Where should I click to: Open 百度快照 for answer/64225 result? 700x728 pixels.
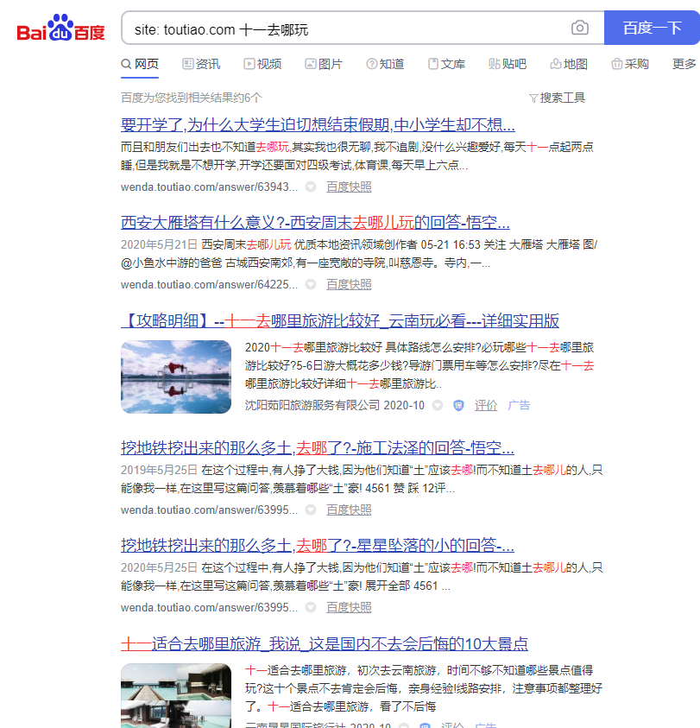(x=349, y=285)
